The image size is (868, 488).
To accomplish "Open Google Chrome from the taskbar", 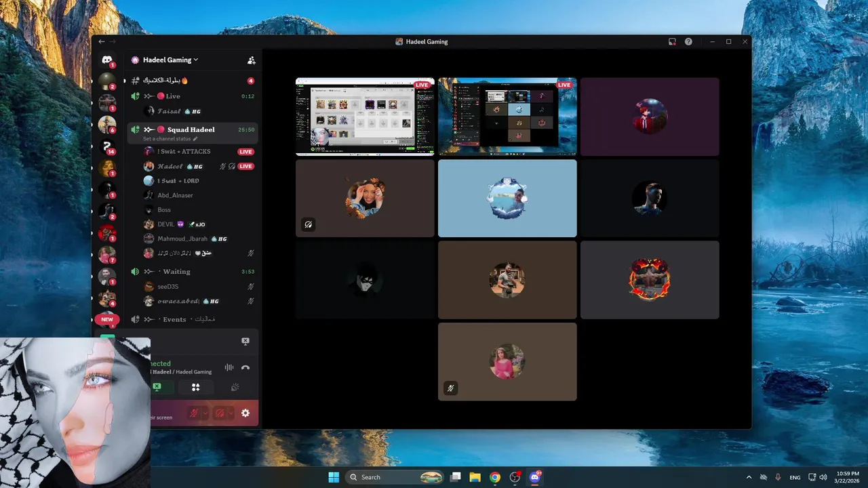I will pyautogui.click(x=495, y=477).
